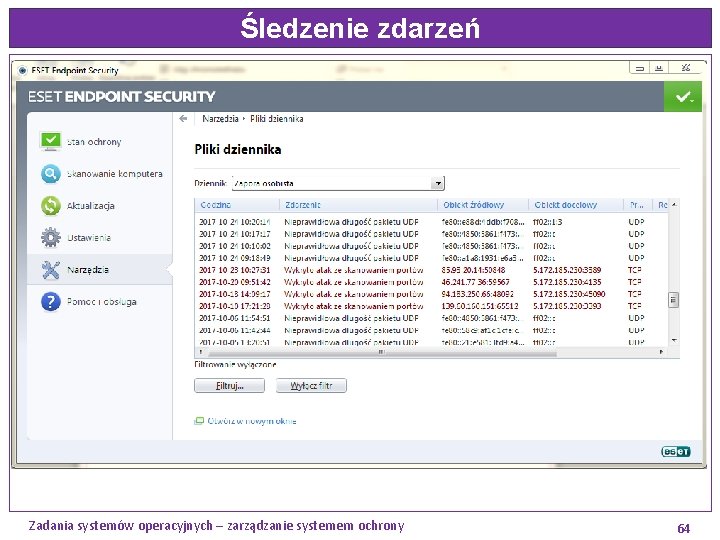Sort by Obiekt źródłowy column header
This screenshot has width=720, height=540.
point(483,205)
